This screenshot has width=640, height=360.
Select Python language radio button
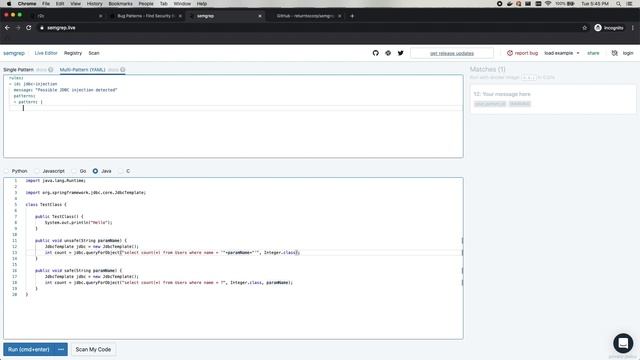point(6,171)
